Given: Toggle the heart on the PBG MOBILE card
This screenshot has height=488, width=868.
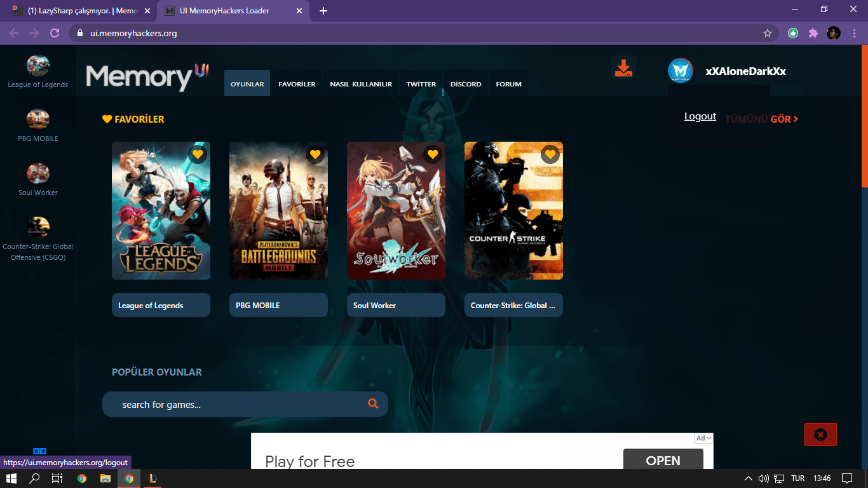Looking at the screenshot, I should click(315, 154).
